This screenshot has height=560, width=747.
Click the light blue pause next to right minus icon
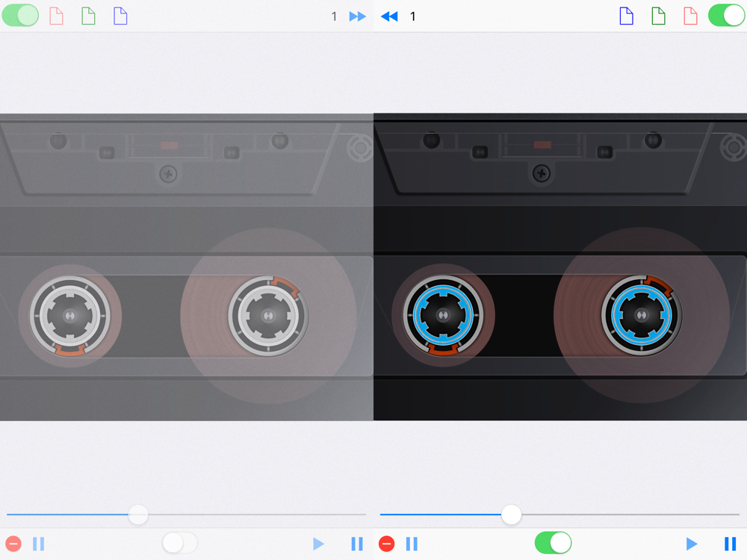tap(412, 544)
